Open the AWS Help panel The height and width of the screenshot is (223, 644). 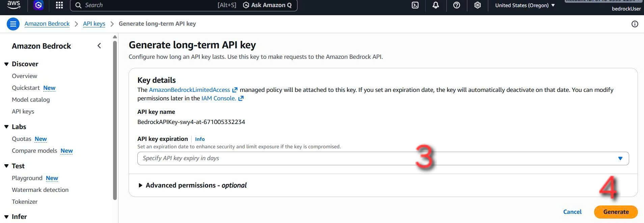click(457, 5)
